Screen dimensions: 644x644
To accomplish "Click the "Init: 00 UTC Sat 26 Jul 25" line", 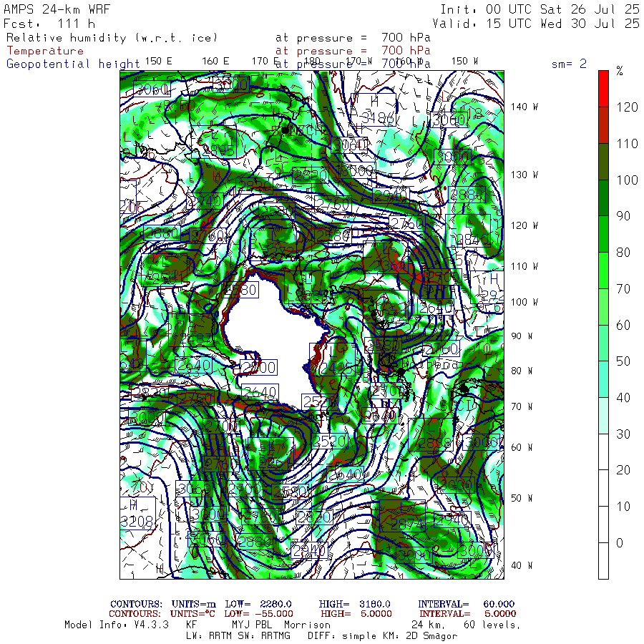I will click(540, 9).
